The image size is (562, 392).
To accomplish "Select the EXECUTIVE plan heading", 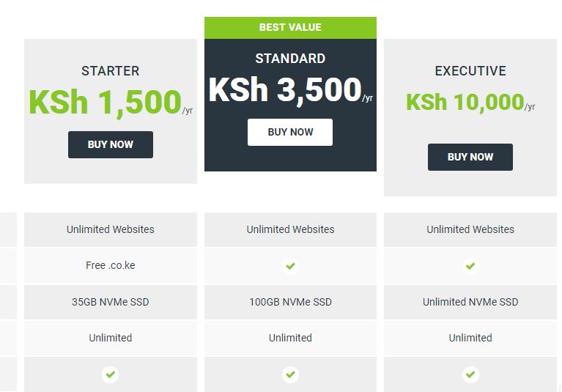I will (x=470, y=71).
